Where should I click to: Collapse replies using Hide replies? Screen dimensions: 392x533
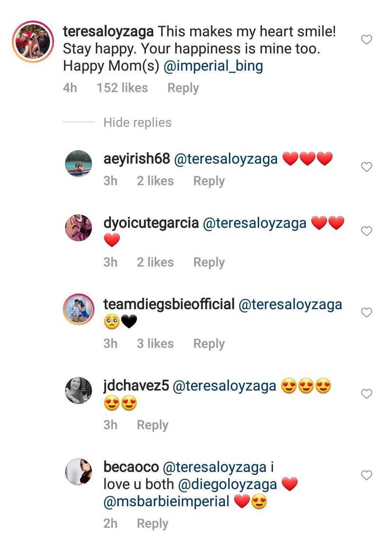click(138, 122)
